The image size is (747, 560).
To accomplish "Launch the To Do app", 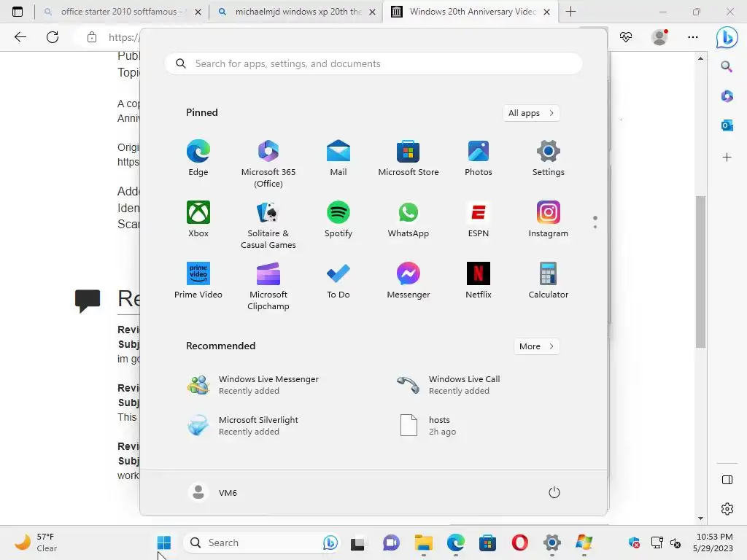I will point(338,281).
